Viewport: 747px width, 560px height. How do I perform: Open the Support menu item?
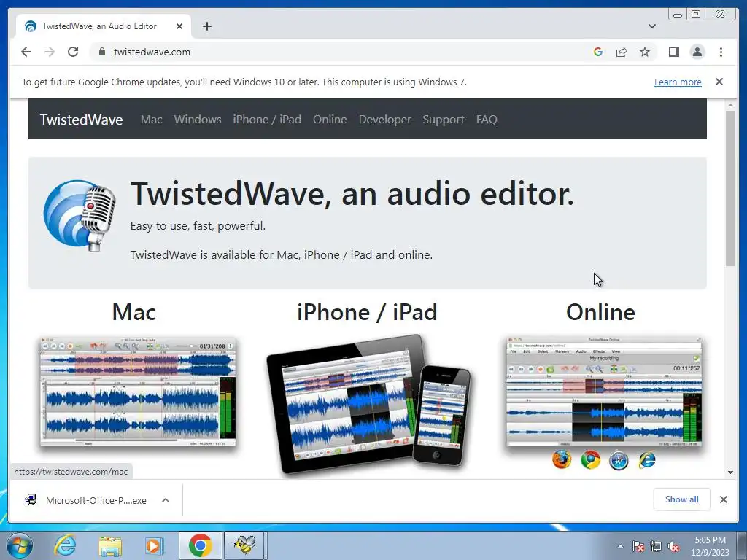pos(444,120)
